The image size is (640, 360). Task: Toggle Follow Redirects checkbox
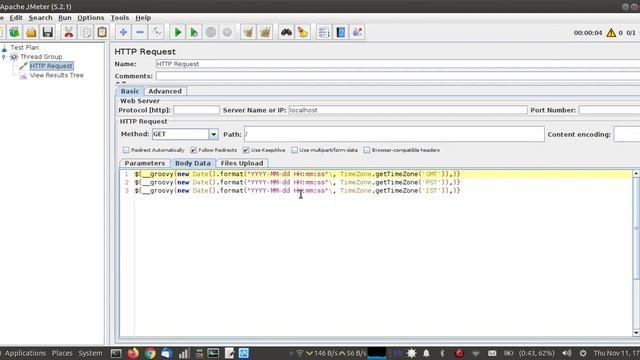193,150
